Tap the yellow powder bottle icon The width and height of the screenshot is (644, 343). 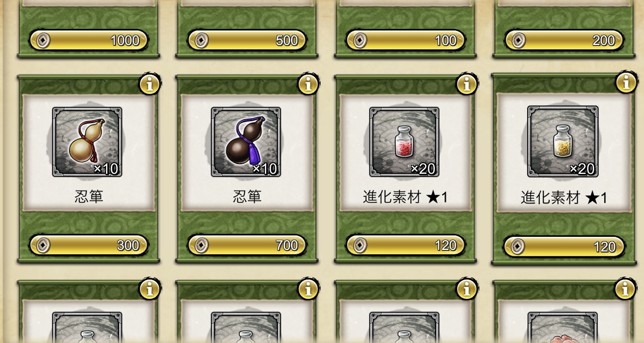(x=563, y=141)
